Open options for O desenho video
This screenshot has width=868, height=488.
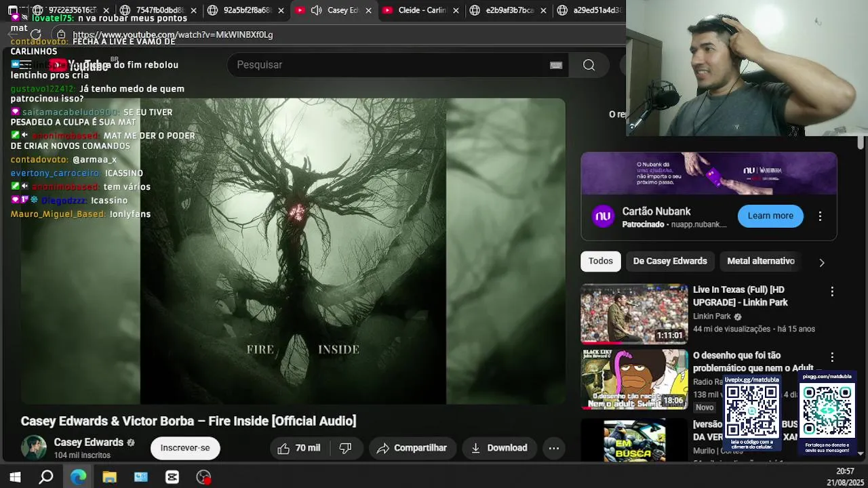coord(832,357)
